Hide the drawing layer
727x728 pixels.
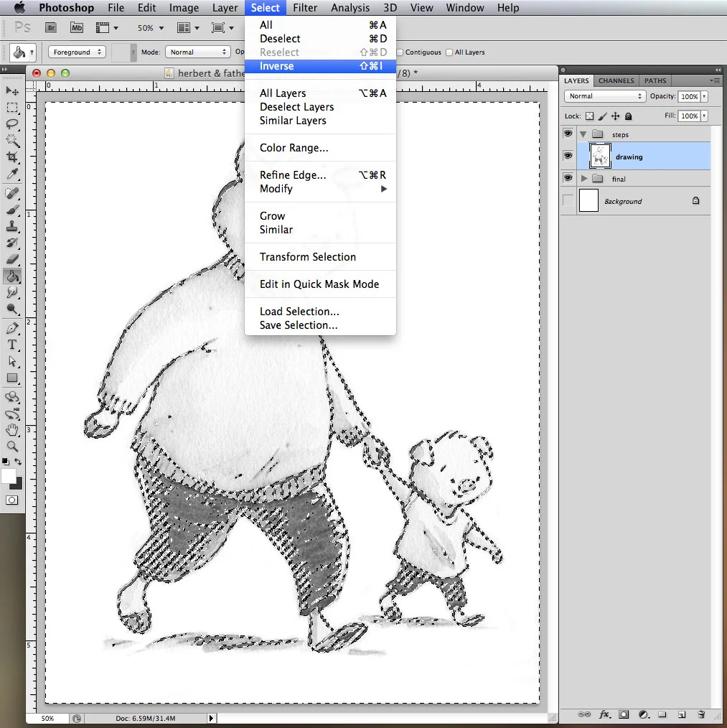click(568, 156)
